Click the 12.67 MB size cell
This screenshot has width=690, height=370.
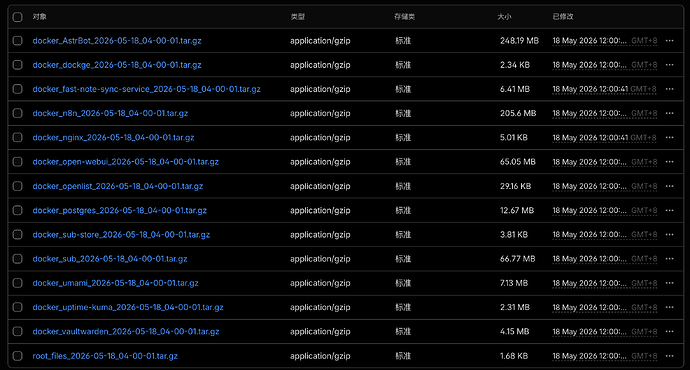tap(517, 210)
